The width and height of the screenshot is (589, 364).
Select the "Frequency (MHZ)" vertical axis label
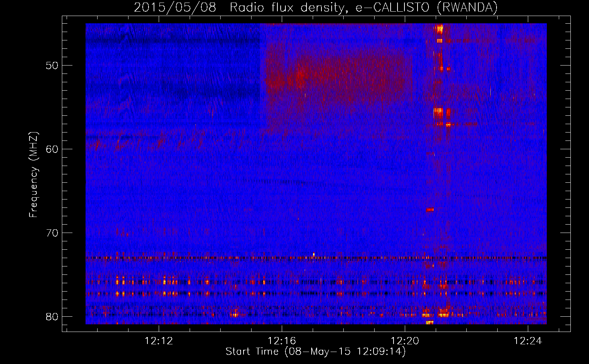(33, 175)
